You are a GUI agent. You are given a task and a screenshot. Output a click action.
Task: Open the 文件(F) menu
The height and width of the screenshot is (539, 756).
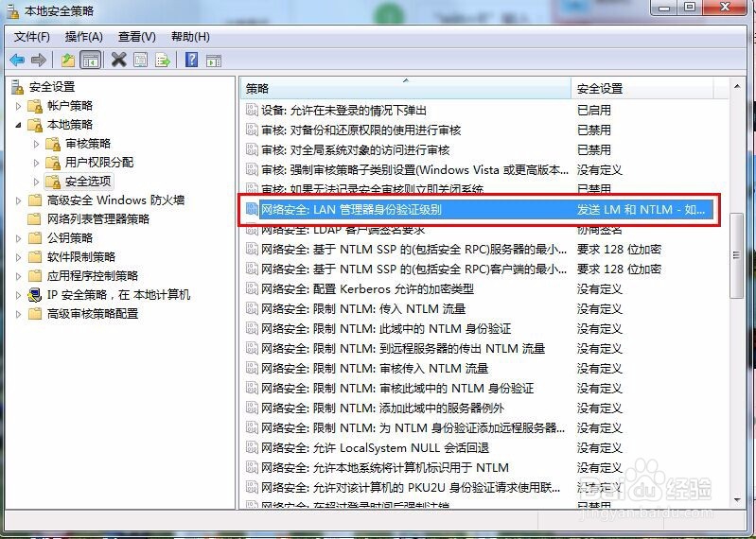(32, 37)
